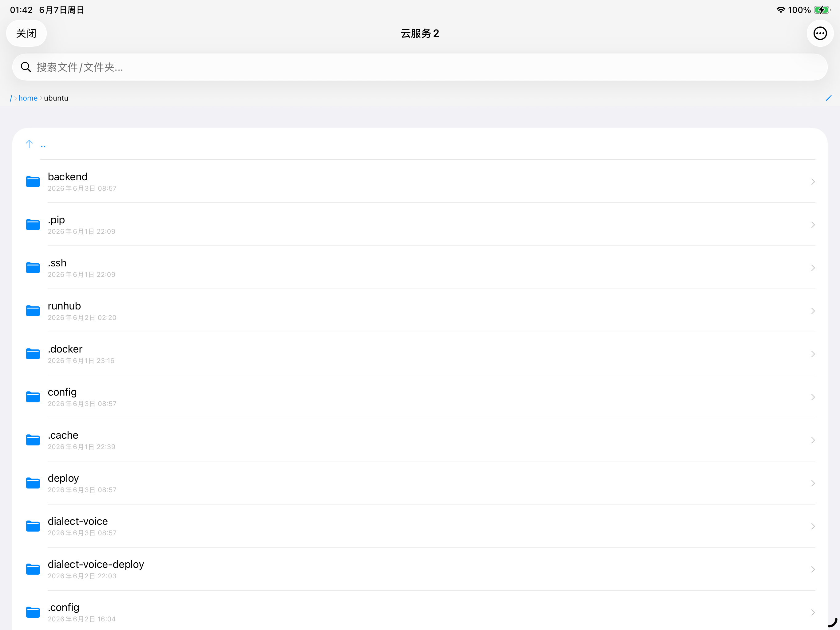Expand .docker row chevron
This screenshot has height=630, width=840.
pos(813,354)
